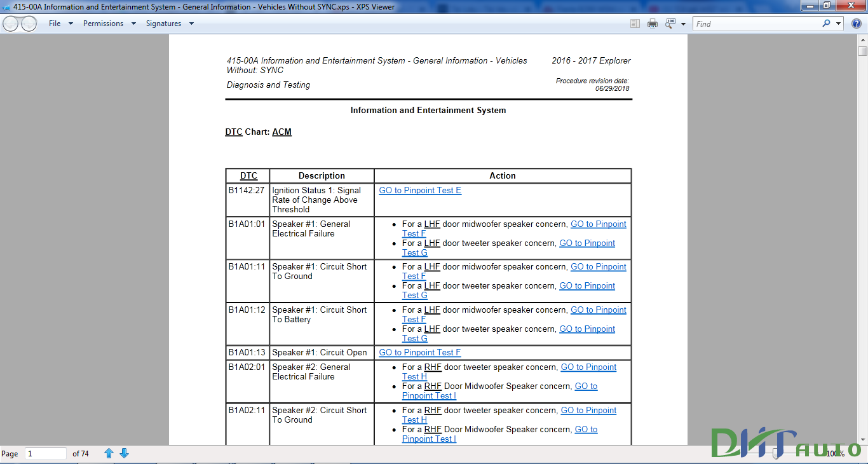Click the Find text field
This screenshot has height=464, width=868.
coord(756,24)
